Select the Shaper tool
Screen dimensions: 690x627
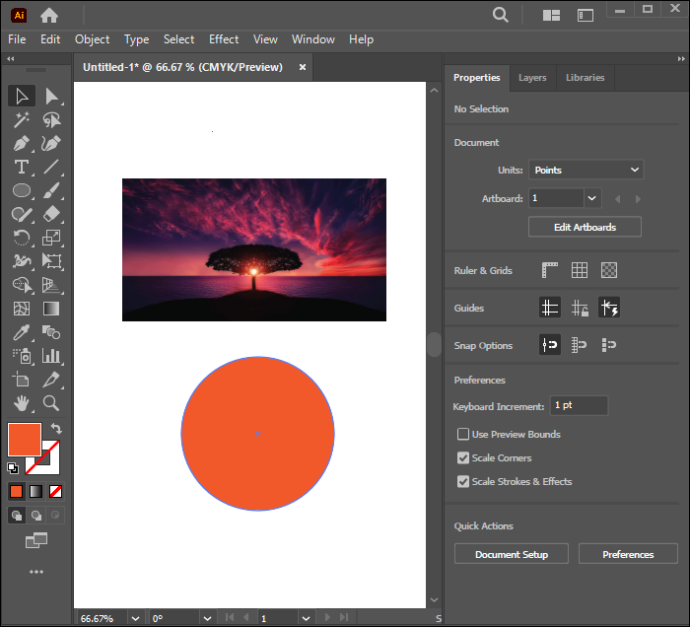(21, 214)
